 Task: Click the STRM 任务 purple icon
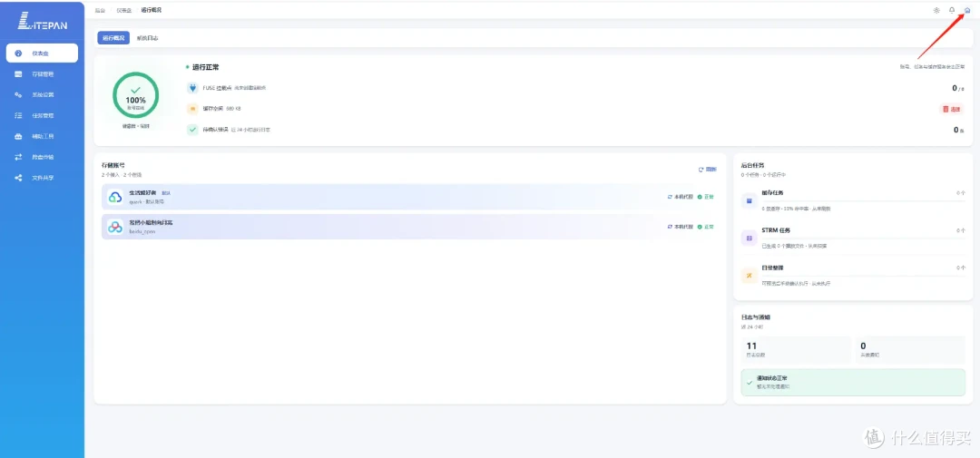point(749,238)
